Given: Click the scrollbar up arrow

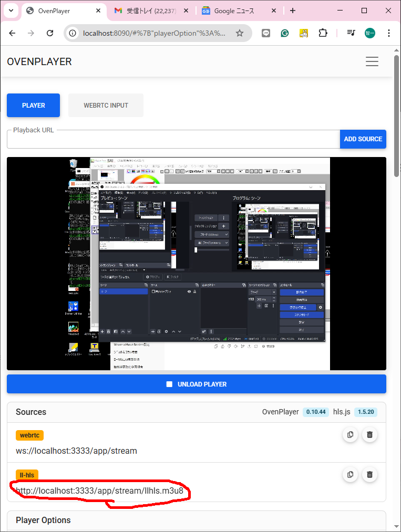Looking at the screenshot, I should [x=396, y=50].
